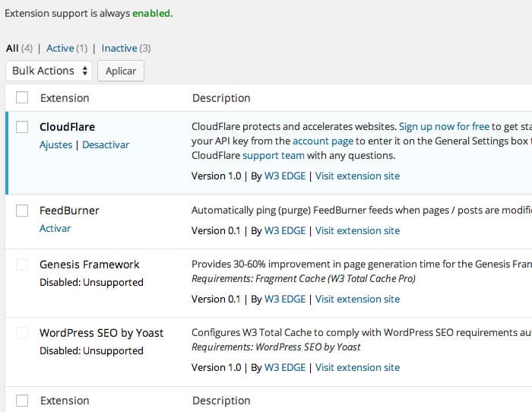
Task: Visit extension site for FeedBurner
Action: [x=358, y=231]
